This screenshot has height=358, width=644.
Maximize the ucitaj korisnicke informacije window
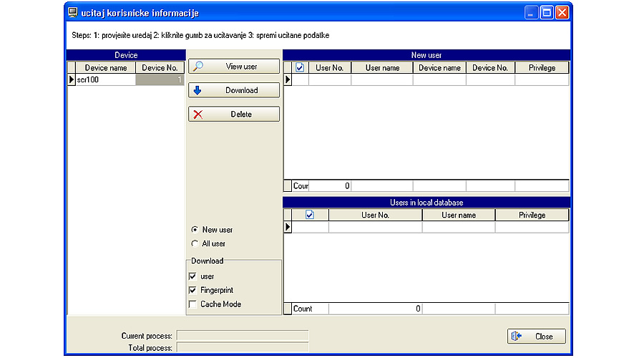coord(547,13)
